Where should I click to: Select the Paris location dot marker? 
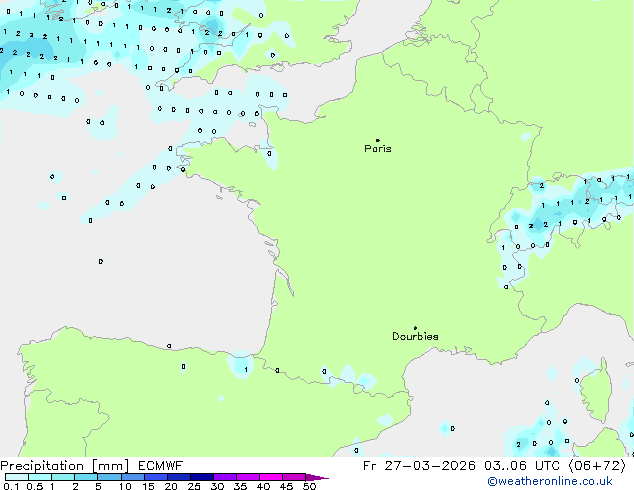click(x=378, y=140)
